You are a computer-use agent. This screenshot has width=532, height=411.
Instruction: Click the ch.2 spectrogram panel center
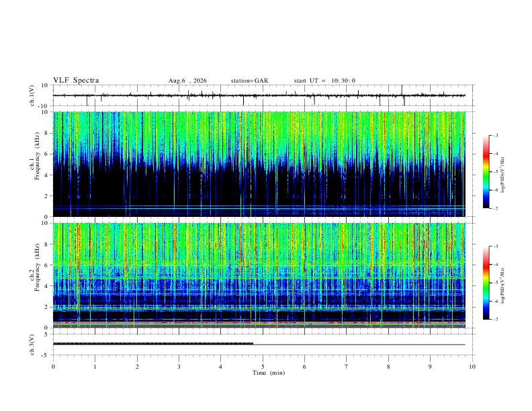259,275
